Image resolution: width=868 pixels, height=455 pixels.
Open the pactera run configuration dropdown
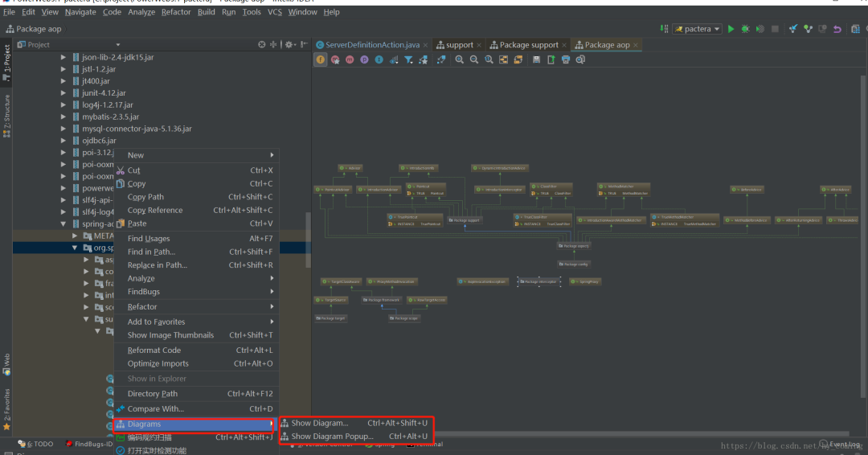[x=698, y=29]
